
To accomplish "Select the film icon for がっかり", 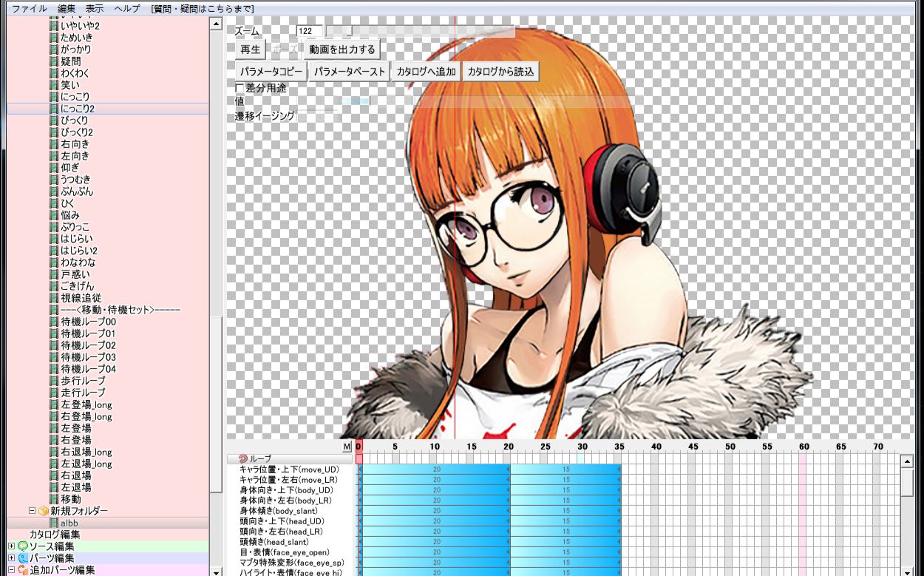I will tap(54, 50).
